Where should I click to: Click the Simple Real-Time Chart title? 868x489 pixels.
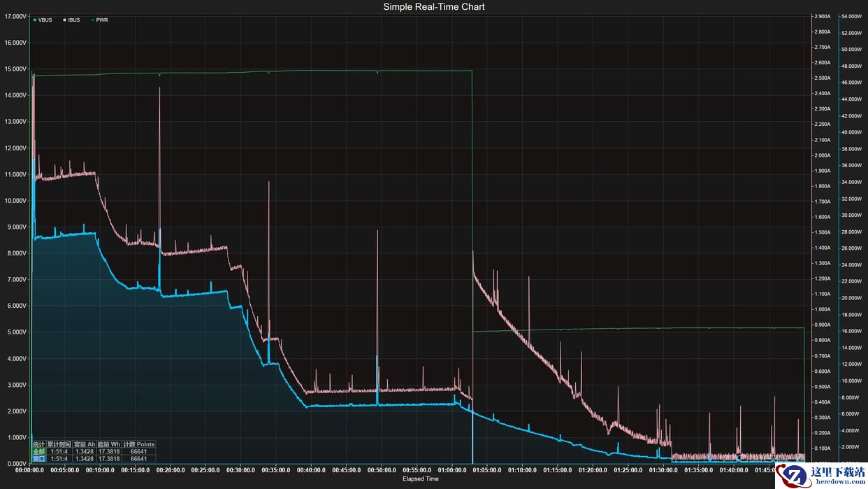(433, 6)
